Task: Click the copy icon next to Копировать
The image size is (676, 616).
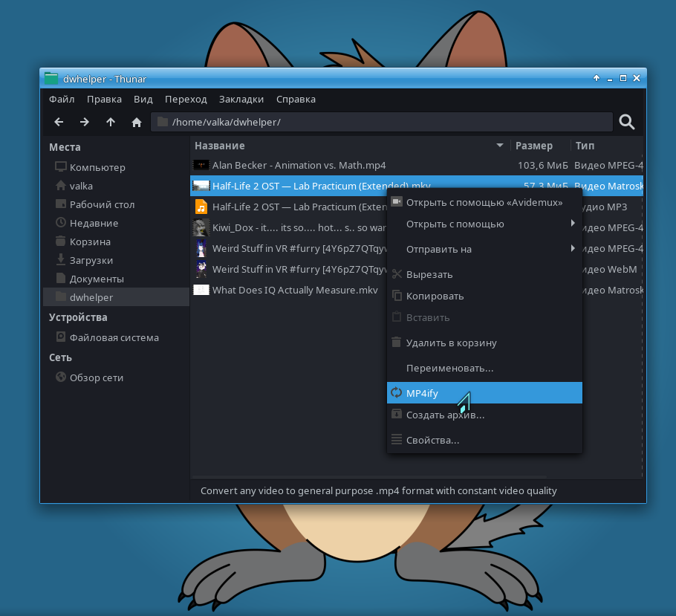Action: (397, 296)
